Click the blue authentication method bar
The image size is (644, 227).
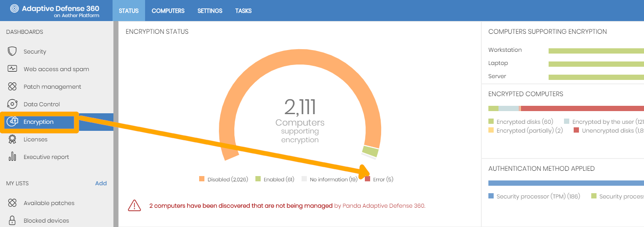pyautogui.click(x=566, y=183)
